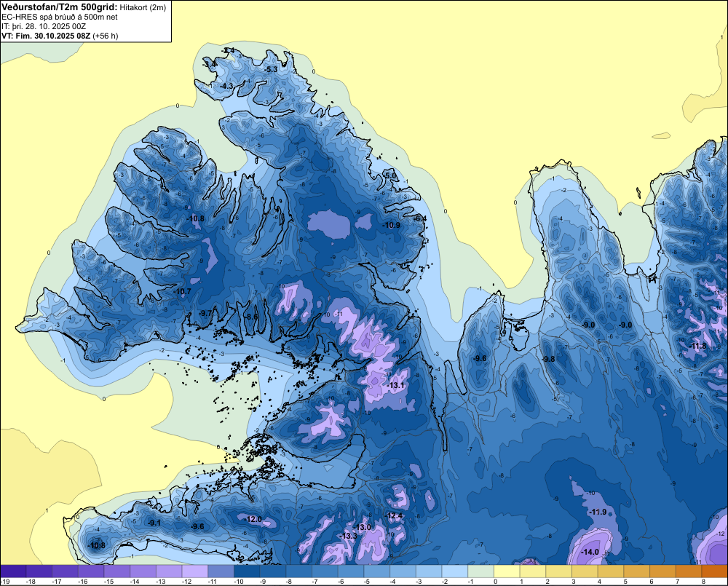Click the -13.1 temperature label on the map
This screenshot has height=586, width=728.
coord(395,385)
